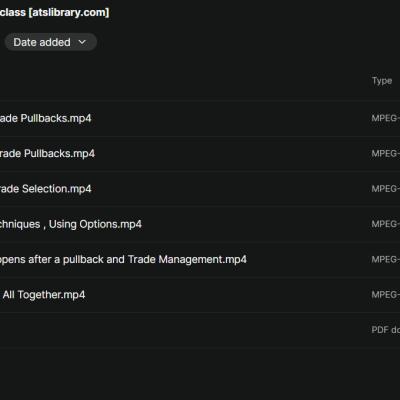
Task: Sort by the Type column header
Action: tap(382, 81)
